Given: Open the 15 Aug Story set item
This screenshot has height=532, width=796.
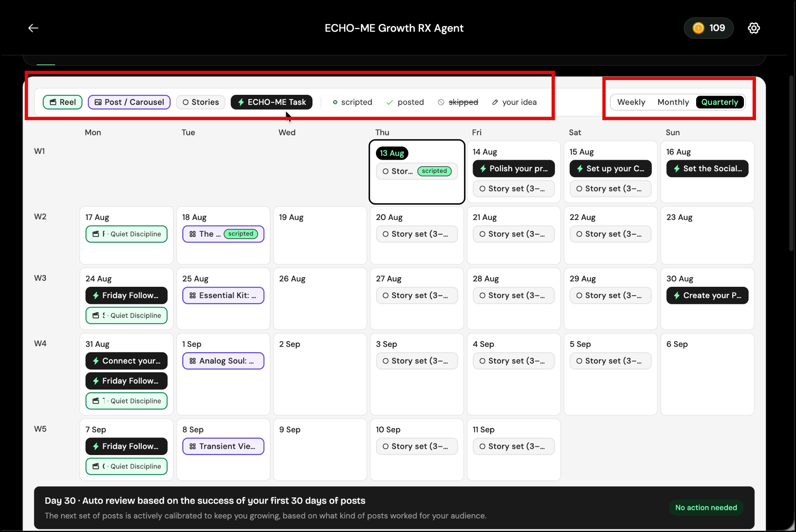Looking at the screenshot, I should coord(611,189).
